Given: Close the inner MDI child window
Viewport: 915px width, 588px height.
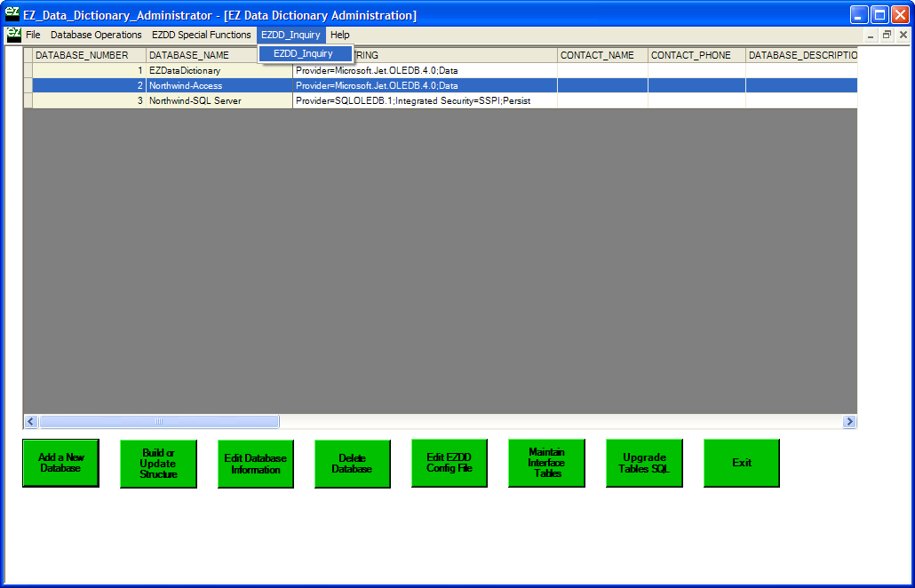Looking at the screenshot, I should point(903,35).
